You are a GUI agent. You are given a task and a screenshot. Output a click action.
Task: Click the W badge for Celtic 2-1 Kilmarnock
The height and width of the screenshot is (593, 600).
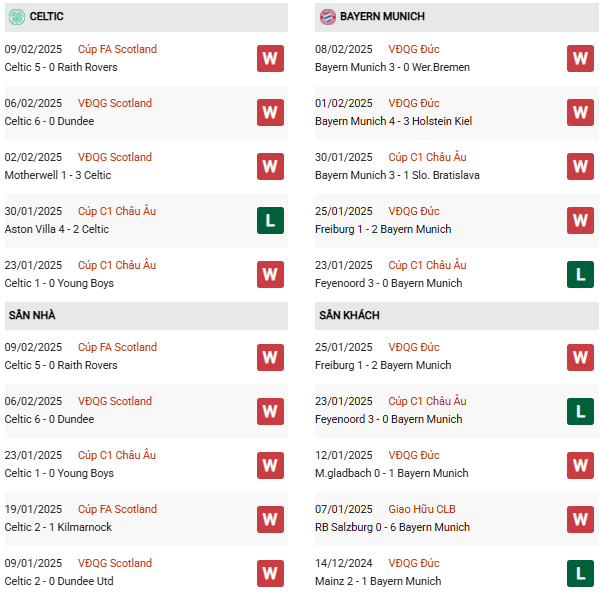(270, 518)
